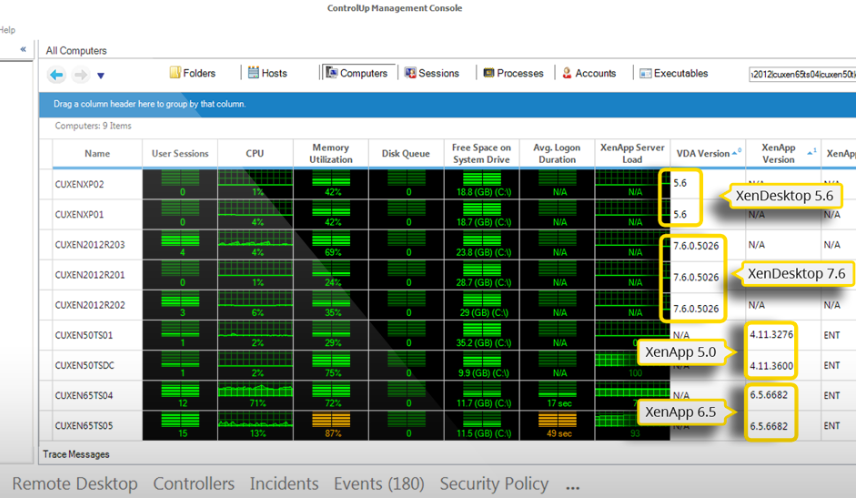Select the Computers view
The image size is (856, 498).
click(356, 73)
